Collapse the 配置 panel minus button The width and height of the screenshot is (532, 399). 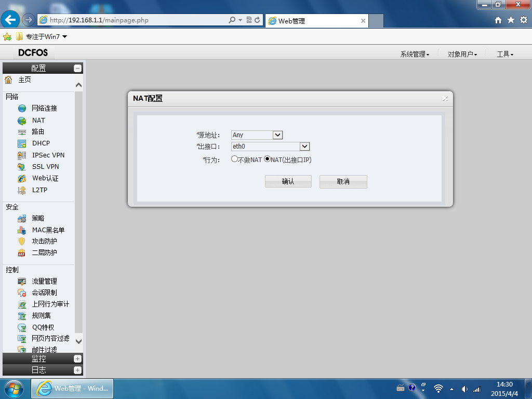point(78,69)
